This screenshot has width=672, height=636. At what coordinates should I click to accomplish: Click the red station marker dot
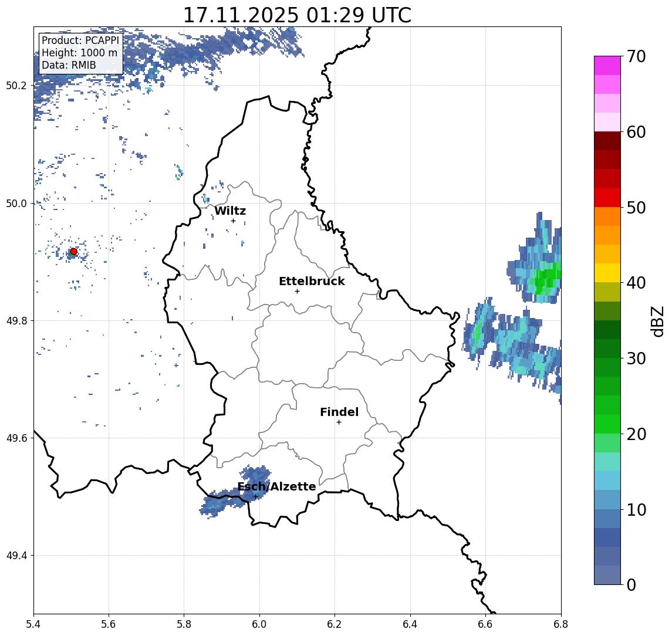tap(74, 252)
